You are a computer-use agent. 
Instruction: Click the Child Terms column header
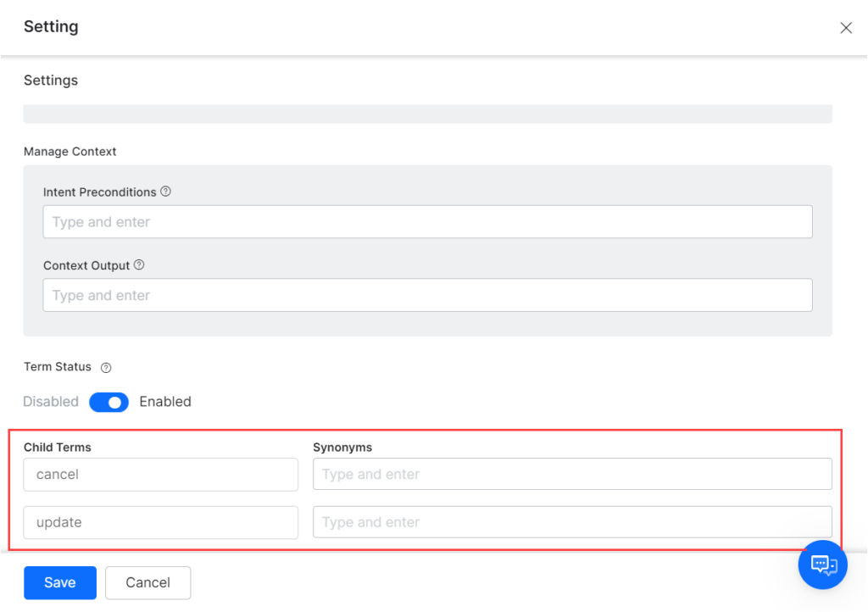point(58,447)
